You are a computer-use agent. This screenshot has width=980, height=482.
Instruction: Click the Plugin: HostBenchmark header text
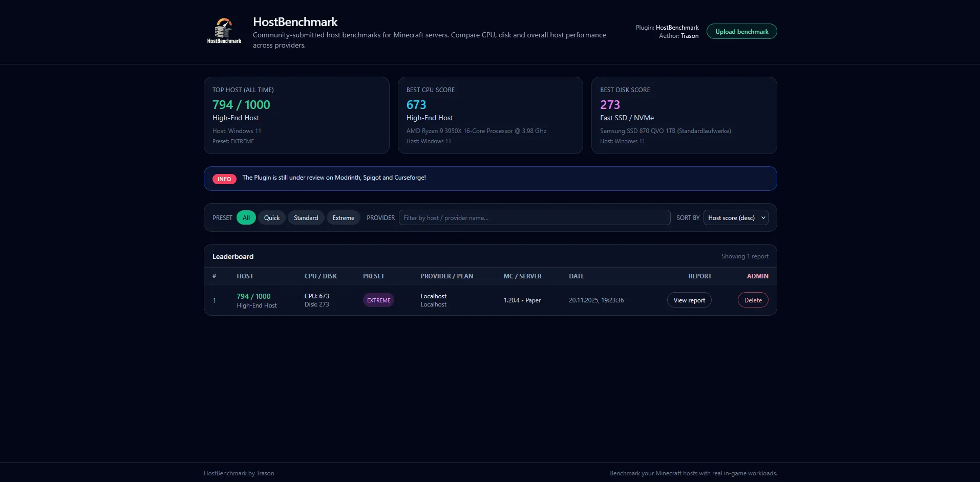click(667, 28)
